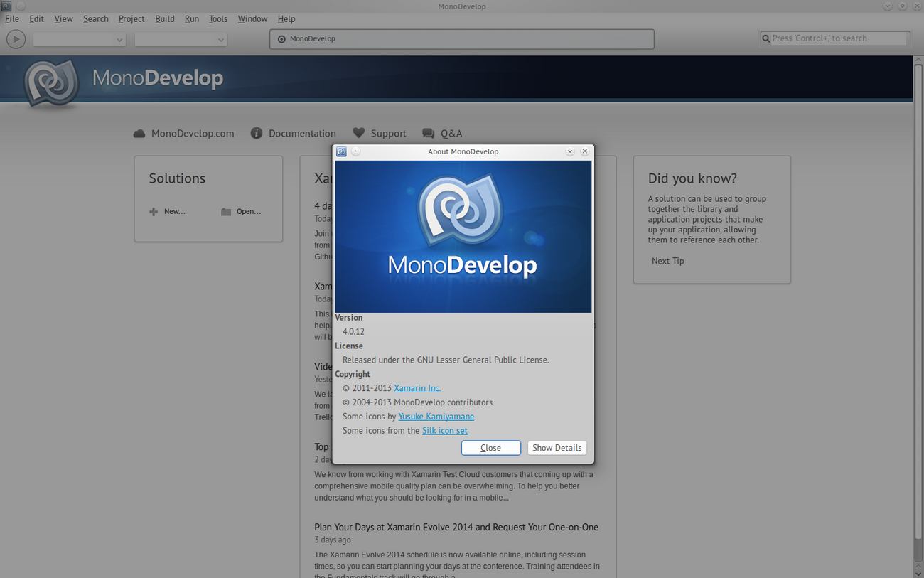
Task: Click the Documentation link text
Action: [x=302, y=134]
